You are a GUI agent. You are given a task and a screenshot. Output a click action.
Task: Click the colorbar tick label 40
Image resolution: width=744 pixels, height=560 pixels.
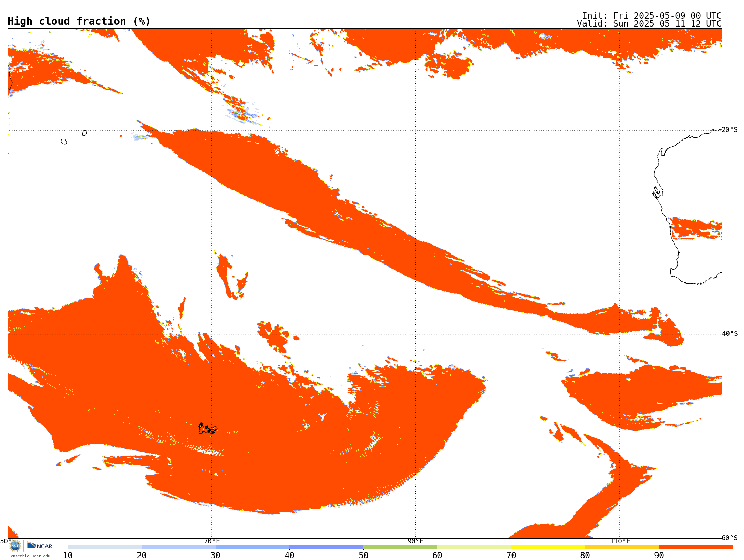point(290,555)
